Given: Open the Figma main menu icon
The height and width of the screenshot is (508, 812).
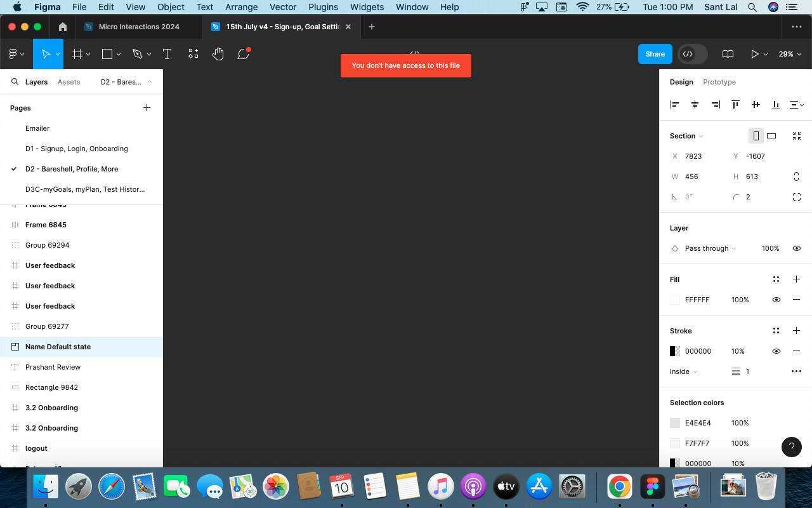Looking at the screenshot, I should [13, 55].
